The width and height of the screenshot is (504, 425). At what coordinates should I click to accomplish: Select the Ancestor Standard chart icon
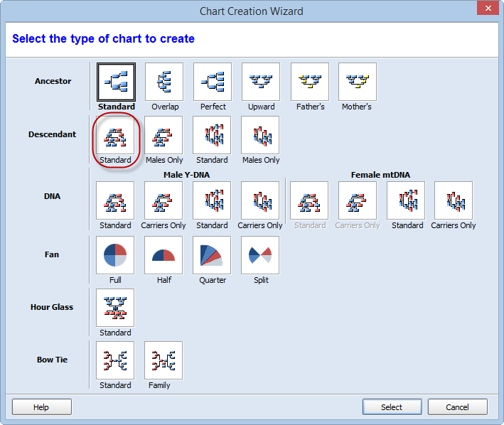116,82
